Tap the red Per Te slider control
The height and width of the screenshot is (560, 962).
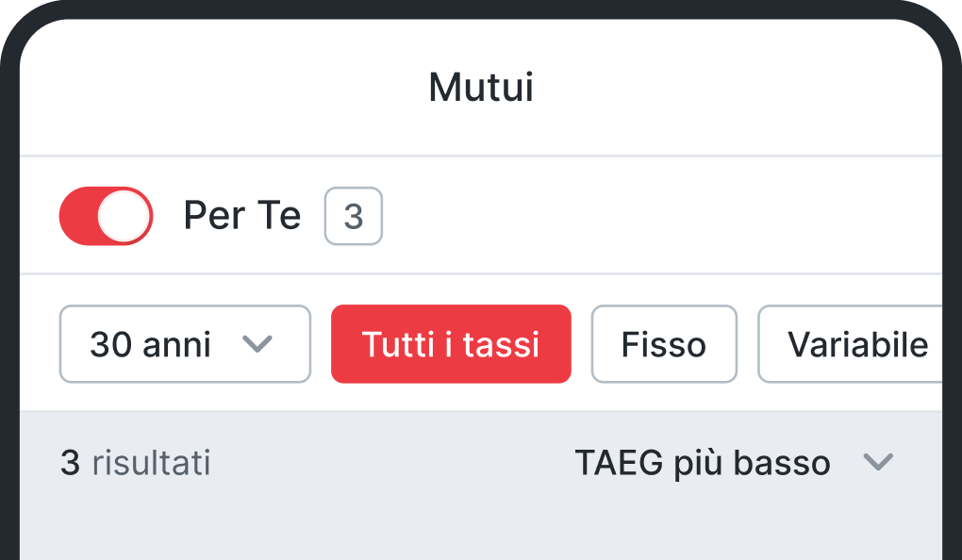pos(106,216)
